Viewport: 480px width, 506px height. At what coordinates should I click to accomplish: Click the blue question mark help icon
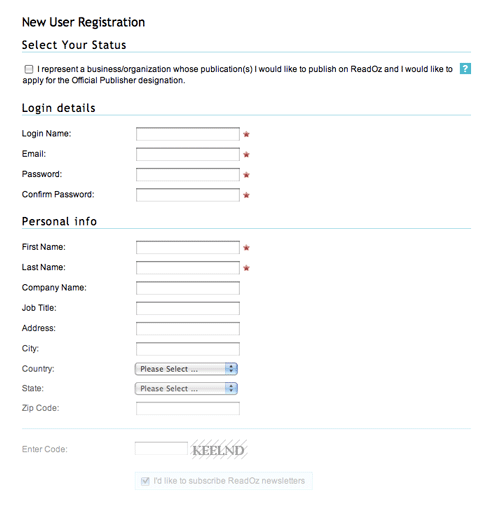465,69
